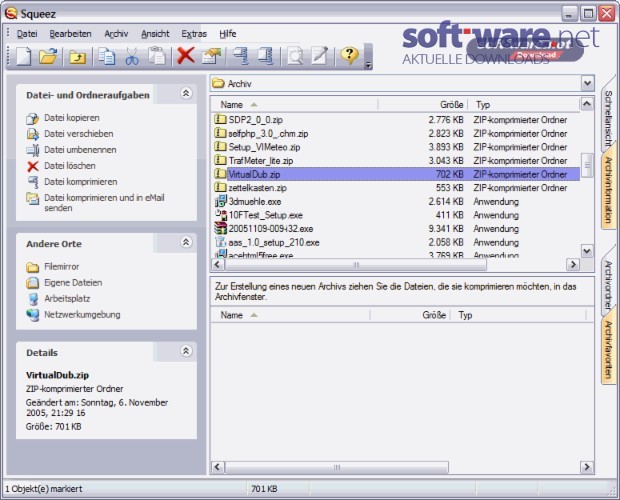Click file list scroll down arrow
The height and width of the screenshot is (500, 620).
[587, 251]
